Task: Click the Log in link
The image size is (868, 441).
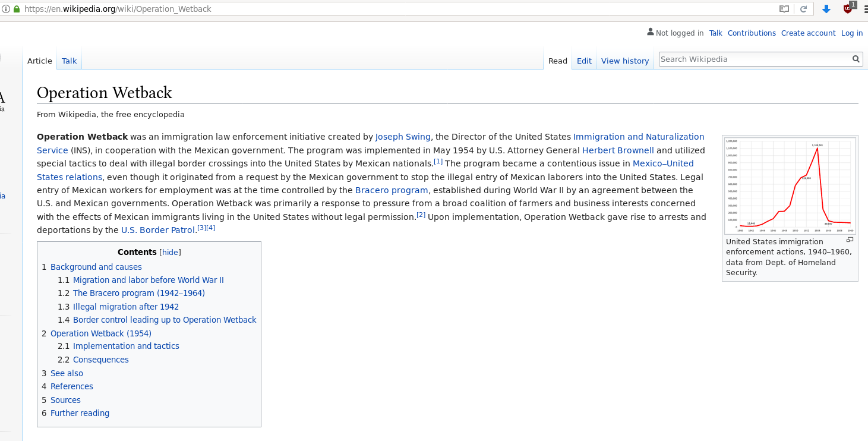Action: tap(852, 33)
